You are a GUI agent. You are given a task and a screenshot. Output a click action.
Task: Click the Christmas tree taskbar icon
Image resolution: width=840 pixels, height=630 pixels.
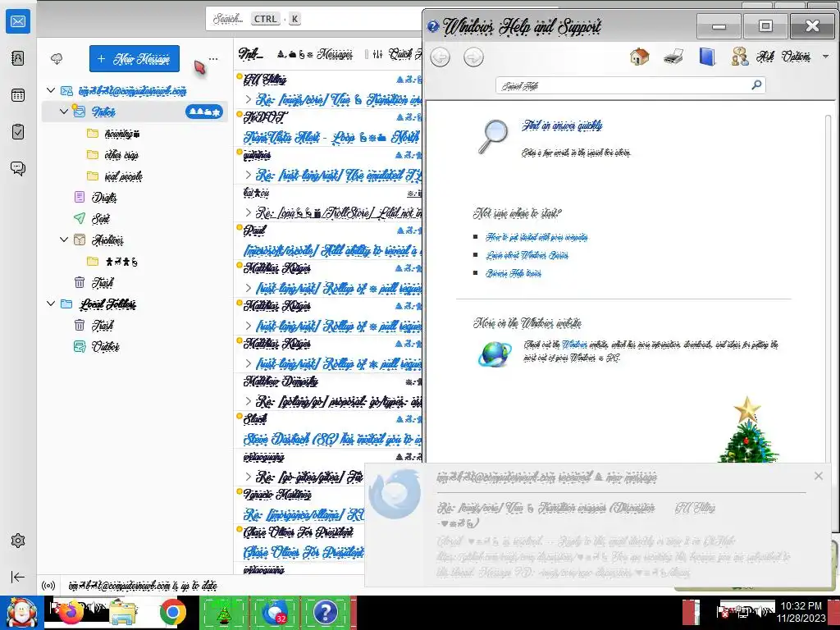223,612
